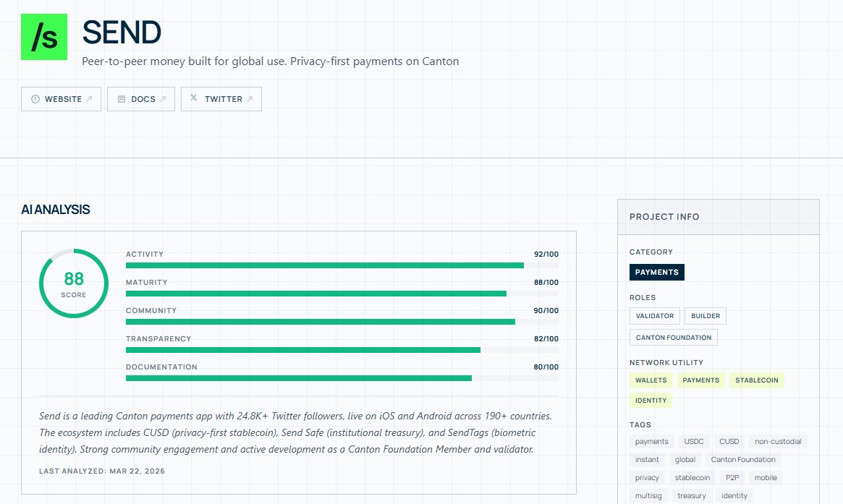Click the IDENTITY network utility chip

tap(651, 401)
